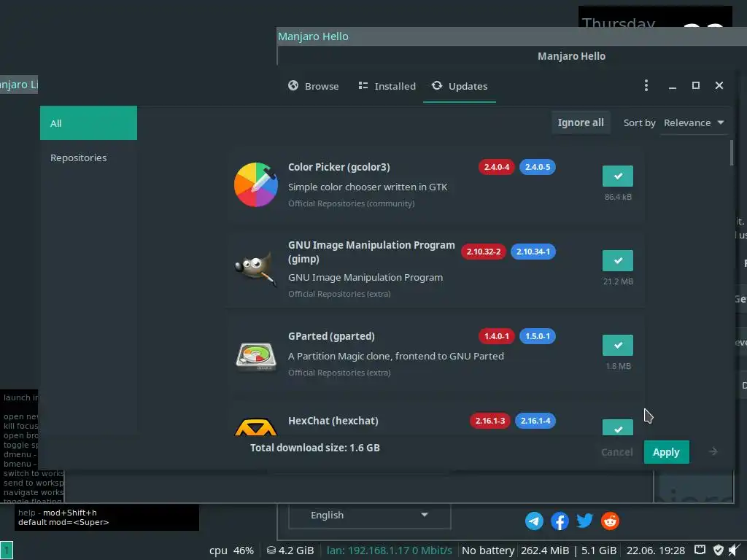The height and width of the screenshot is (560, 747).
Task: Click Total download size: 1.6 GB text
Action: click(x=315, y=448)
